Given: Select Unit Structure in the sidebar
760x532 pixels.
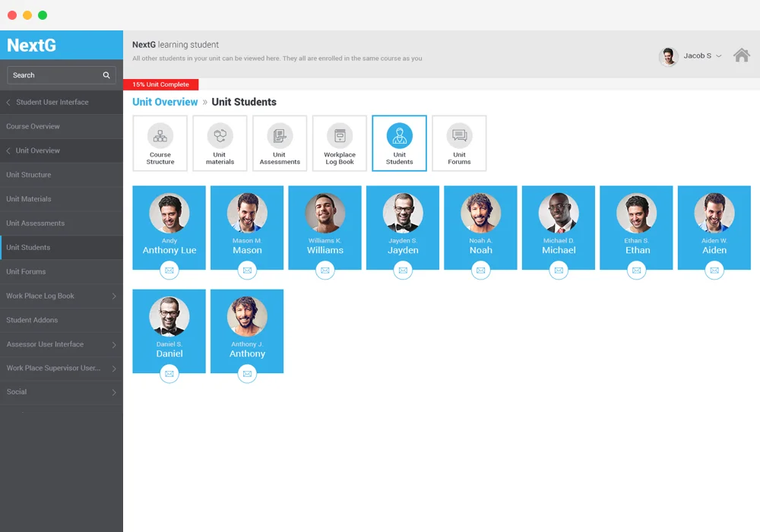Looking at the screenshot, I should [x=62, y=175].
